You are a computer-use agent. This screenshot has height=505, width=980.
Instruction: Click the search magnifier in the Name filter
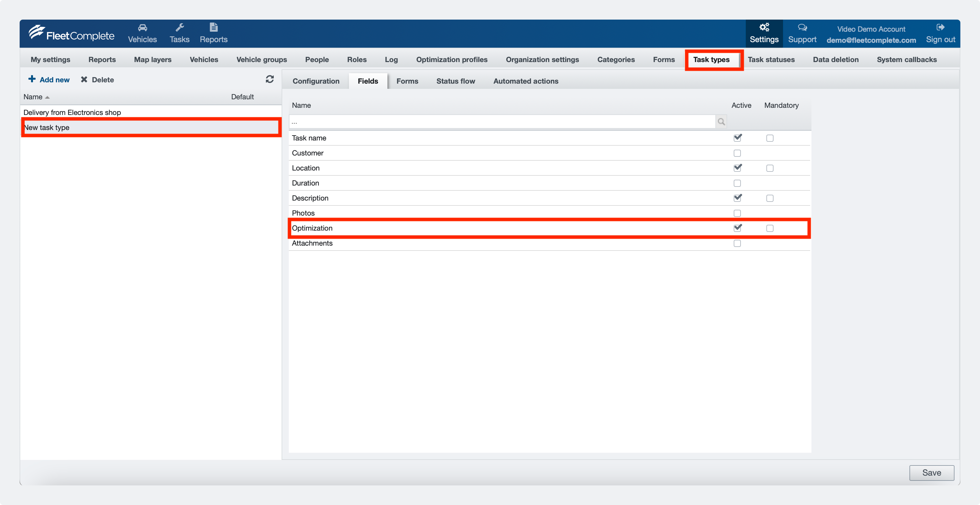[721, 122]
